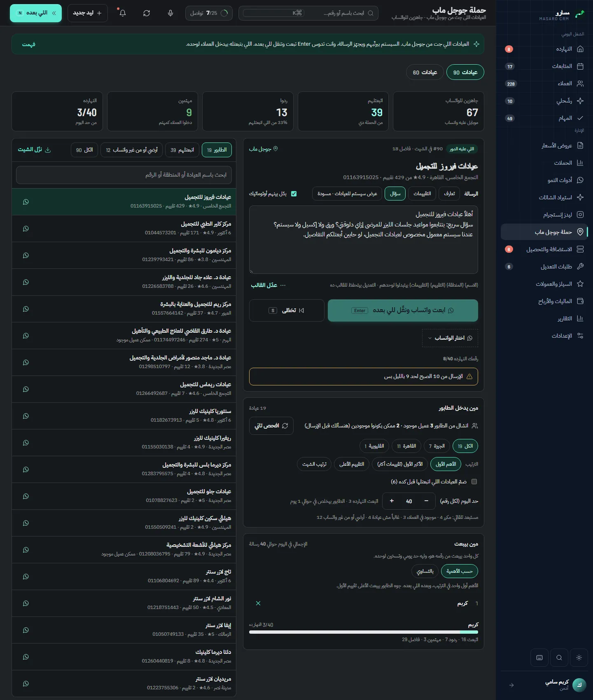This screenshot has width=593, height=700.
Task: Choose the الأكبر الأول sorting option
Action: click(400, 464)
